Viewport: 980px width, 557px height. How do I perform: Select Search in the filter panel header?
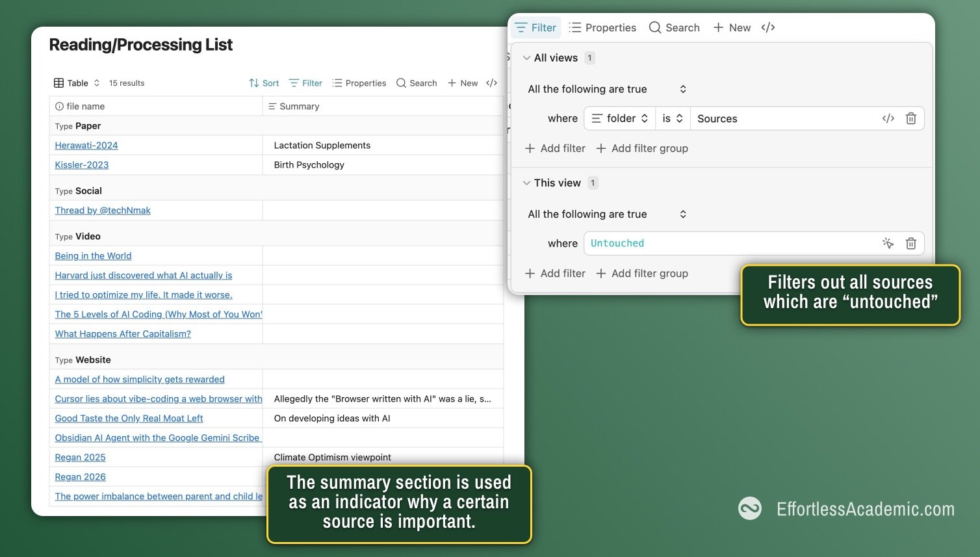point(675,28)
